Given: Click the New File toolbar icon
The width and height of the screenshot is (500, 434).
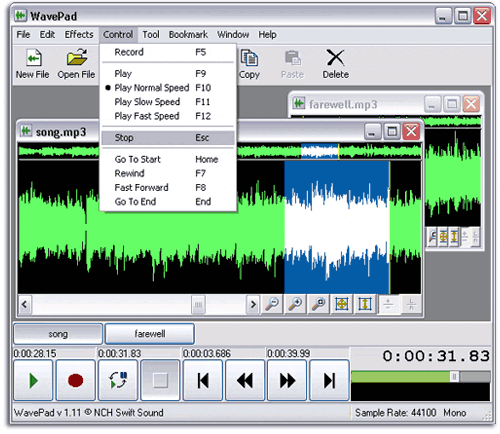Looking at the screenshot, I should pyautogui.click(x=34, y=57).
